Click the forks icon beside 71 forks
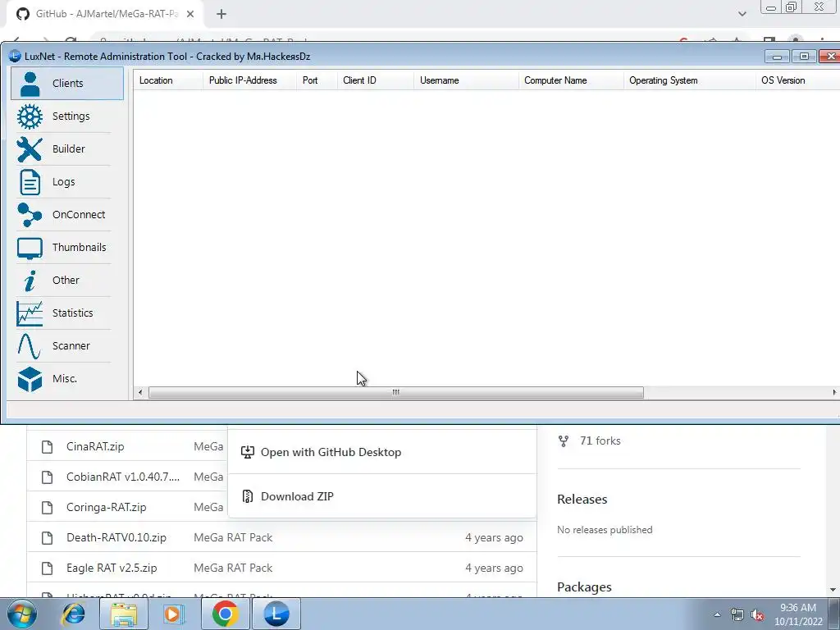The width and height of the screenshot is (840, 630). [x=563, y=441]
